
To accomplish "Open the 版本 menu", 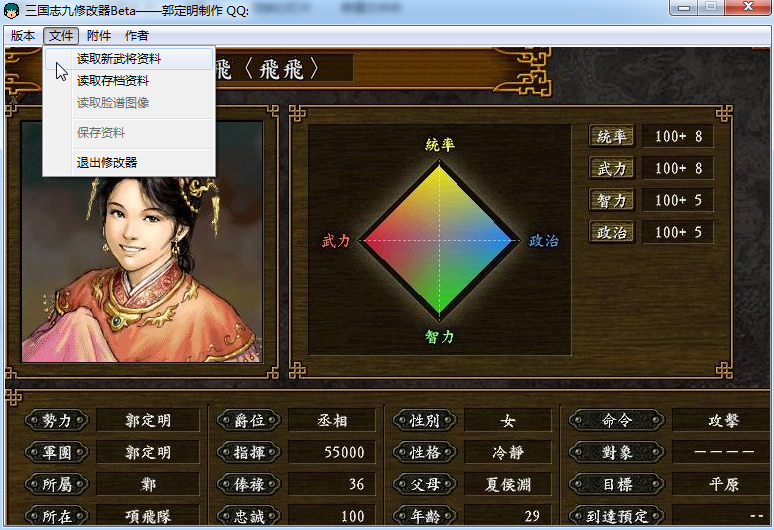I will click(x=23, y=36).
